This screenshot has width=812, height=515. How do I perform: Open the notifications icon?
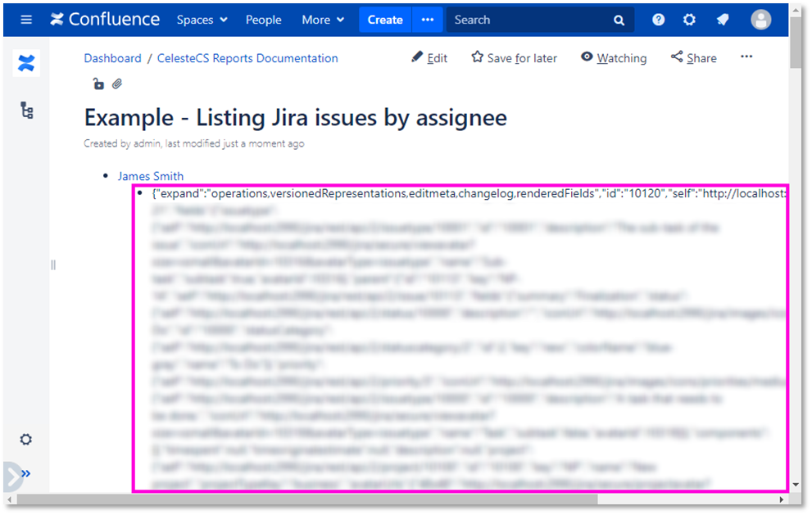tap(723, 20)
